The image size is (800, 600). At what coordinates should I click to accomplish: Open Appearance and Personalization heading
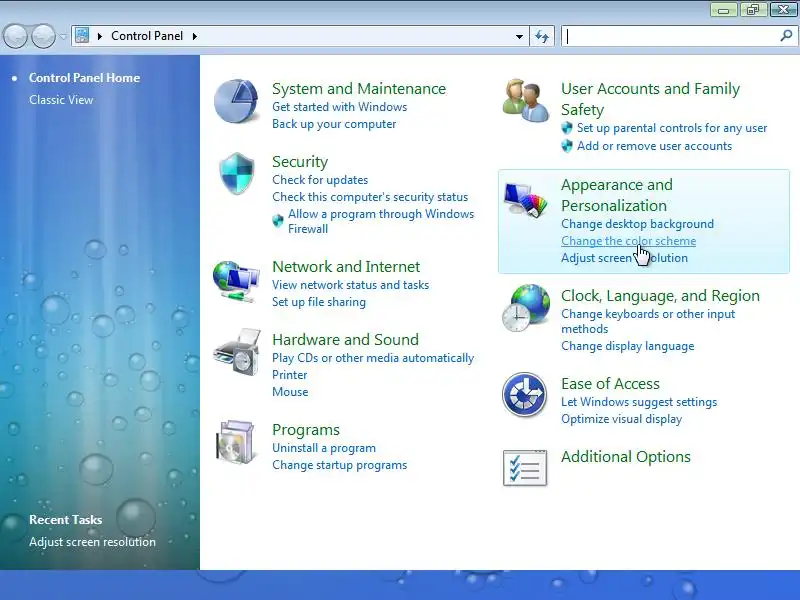617,195
